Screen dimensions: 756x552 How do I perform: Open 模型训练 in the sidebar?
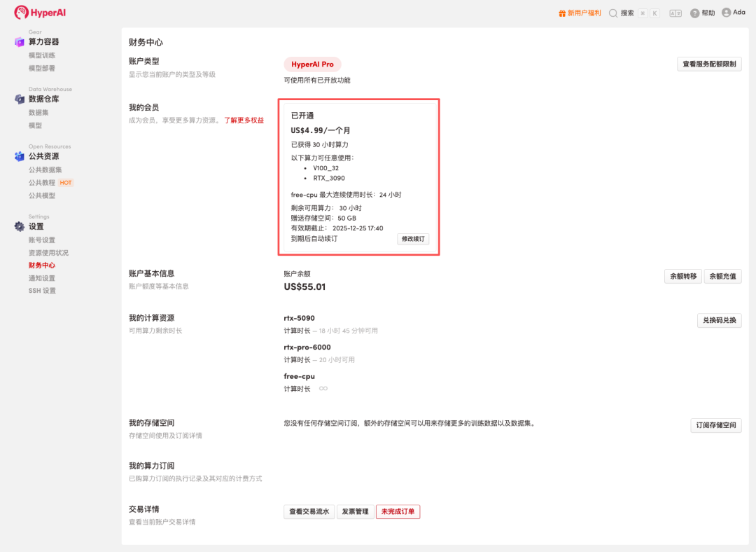coord(42,55)
